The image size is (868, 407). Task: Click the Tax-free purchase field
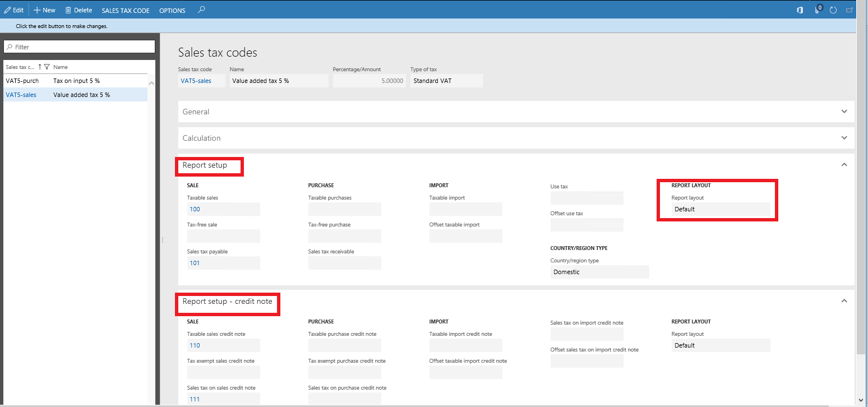pos(344,236)
